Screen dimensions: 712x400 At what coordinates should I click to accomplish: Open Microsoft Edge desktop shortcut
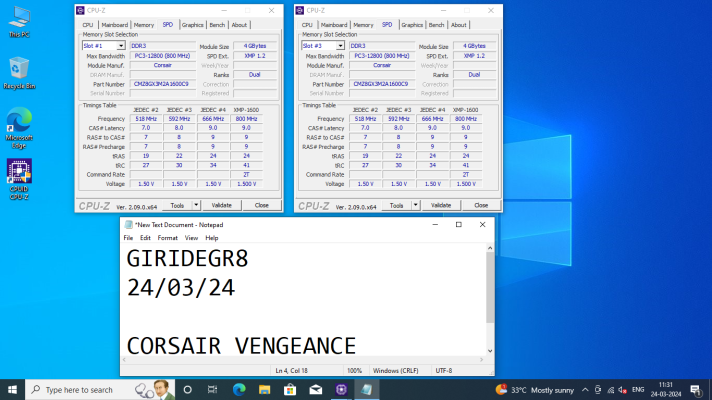coord(19,128)
